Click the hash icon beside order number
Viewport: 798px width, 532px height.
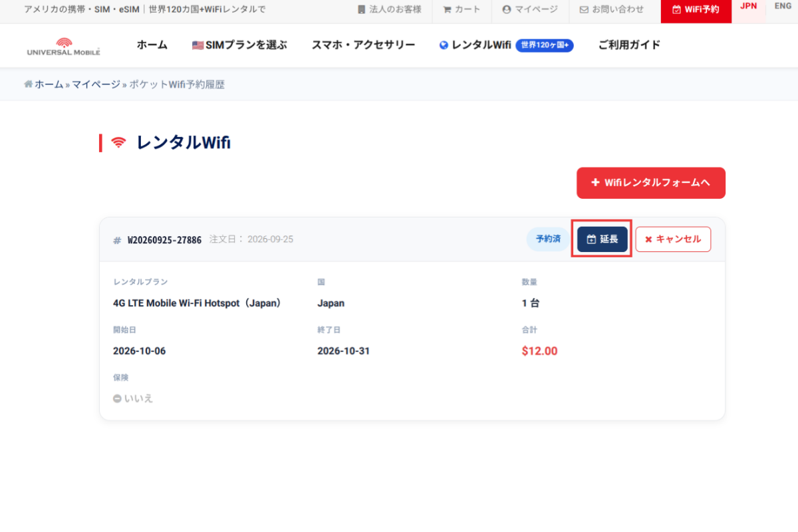coord(117,240)
